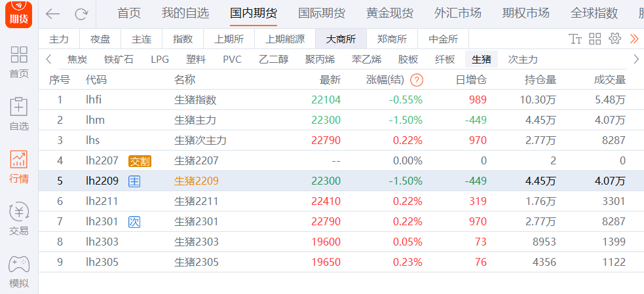This screenshot has height=294, width=644.
Task: Open settings gear icon
Action: point(615,39)
